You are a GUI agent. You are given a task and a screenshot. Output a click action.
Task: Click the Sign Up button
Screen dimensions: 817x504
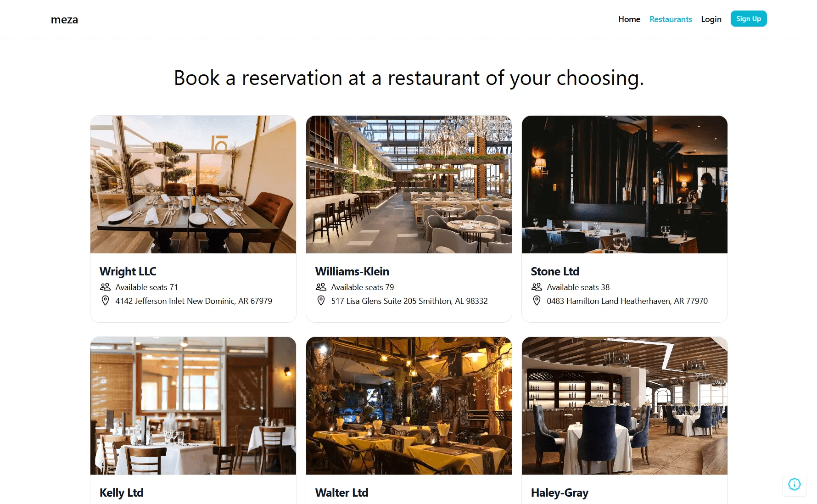point(749,19)
